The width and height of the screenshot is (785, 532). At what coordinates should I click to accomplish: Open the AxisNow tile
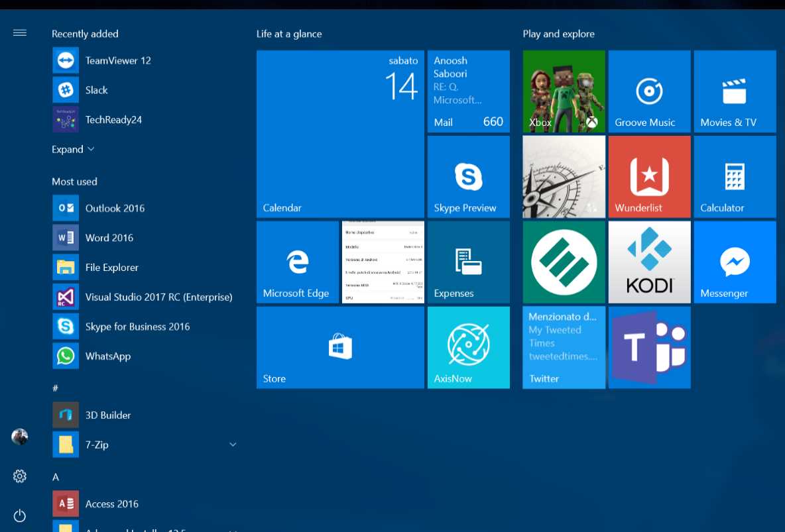(x=468, y=346)
